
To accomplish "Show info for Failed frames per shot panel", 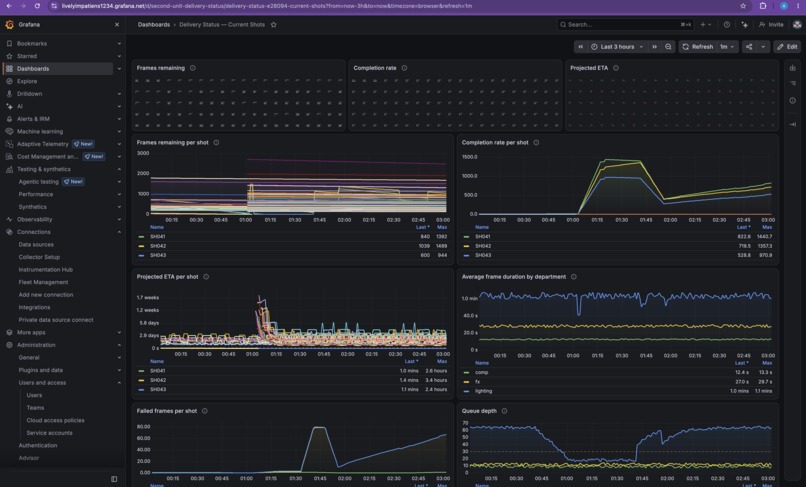I will click(205, 411).
